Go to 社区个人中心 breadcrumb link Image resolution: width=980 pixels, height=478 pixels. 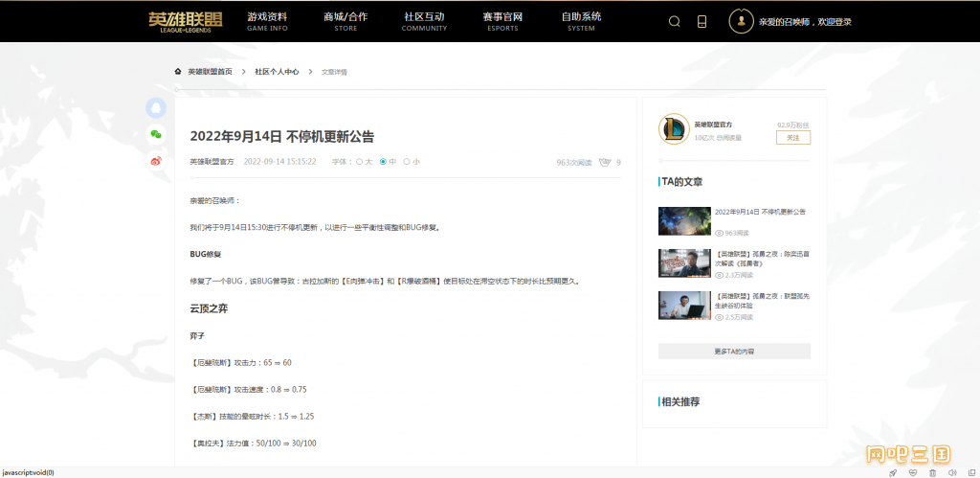[x=277, y=72]
